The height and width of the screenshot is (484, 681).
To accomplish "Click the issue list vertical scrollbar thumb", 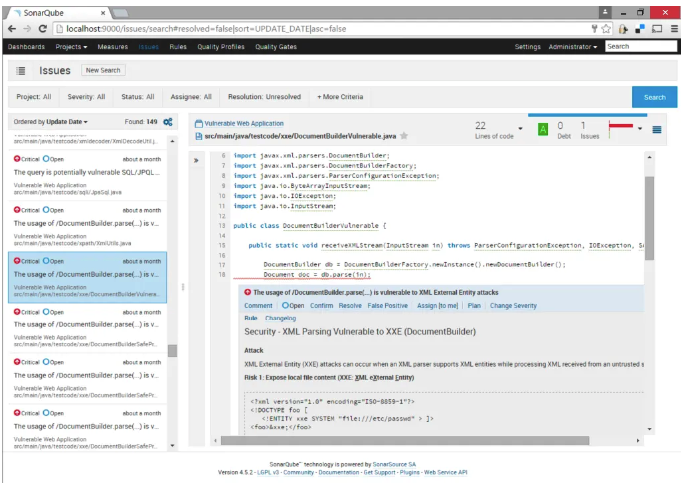I will (x=172, y=351).
